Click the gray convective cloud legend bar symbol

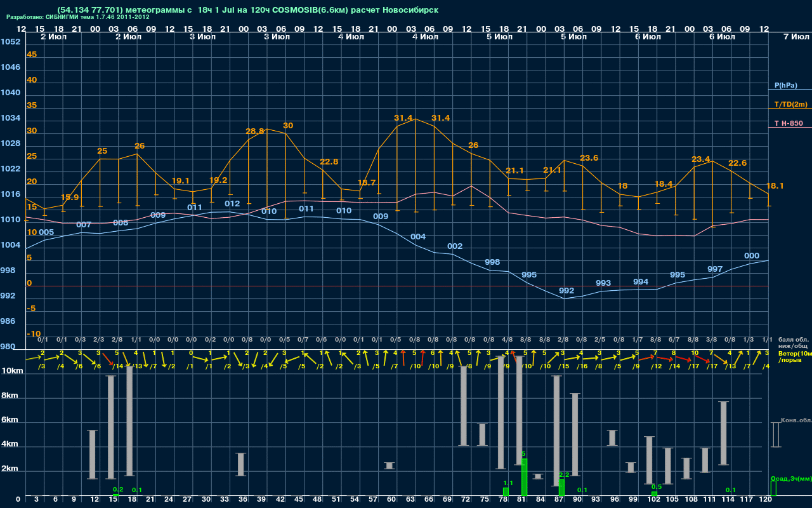point(775,435)
